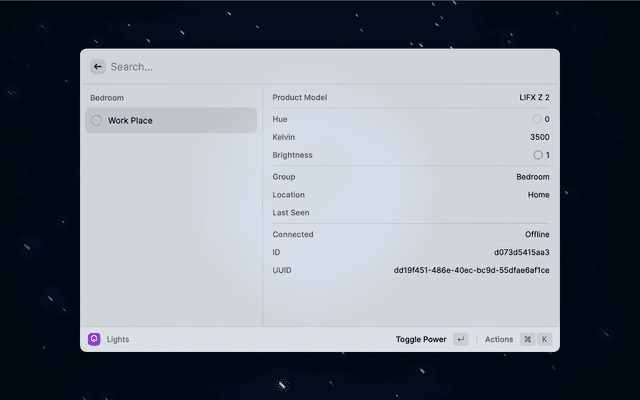Click the purple Lights extension icon
Viewport: 640px width, 400px height.
pos(94,339)
